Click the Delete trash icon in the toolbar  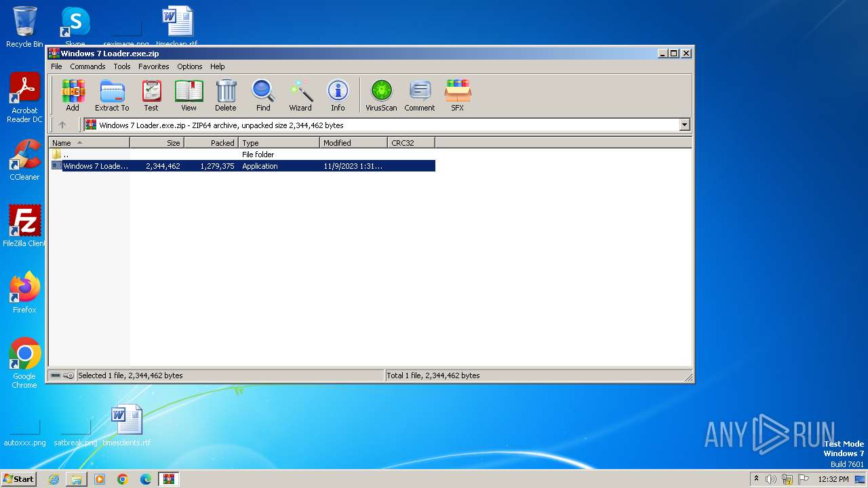click(x=226, y=96)
